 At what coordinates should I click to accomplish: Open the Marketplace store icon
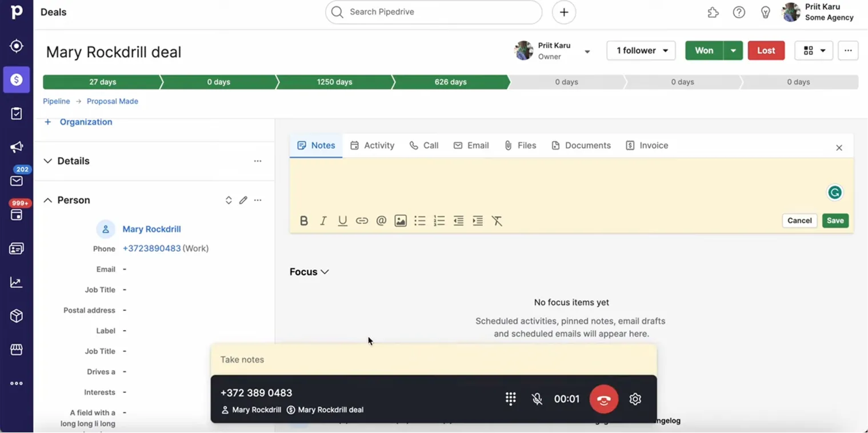[x=17, y=350]
